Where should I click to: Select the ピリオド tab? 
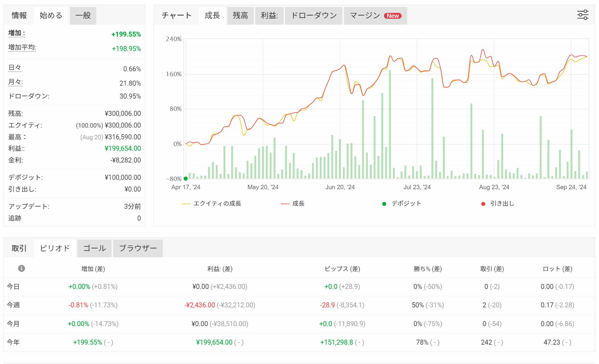pyautogui.click(x=55, y=248)
